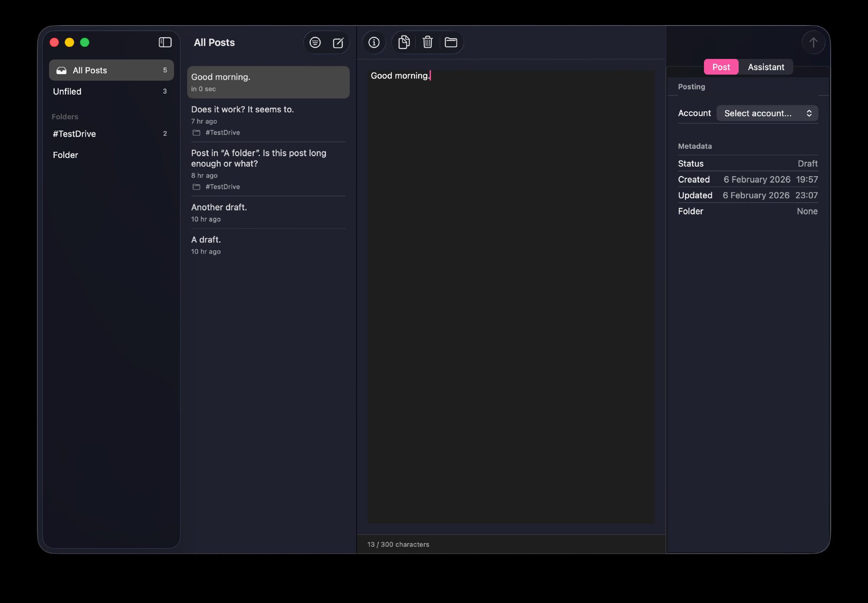This screenshot has width=868, height=603.
Task: Open the 'Post in A folder' entry
Action: tap(268, 169)
